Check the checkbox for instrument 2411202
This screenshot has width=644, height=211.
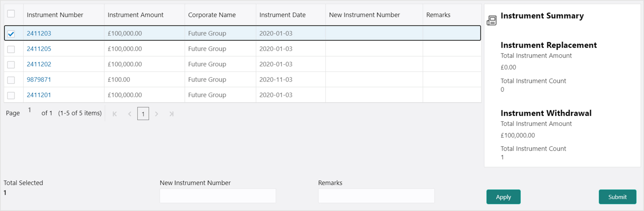pyautogui.click(x=11, y=65)
